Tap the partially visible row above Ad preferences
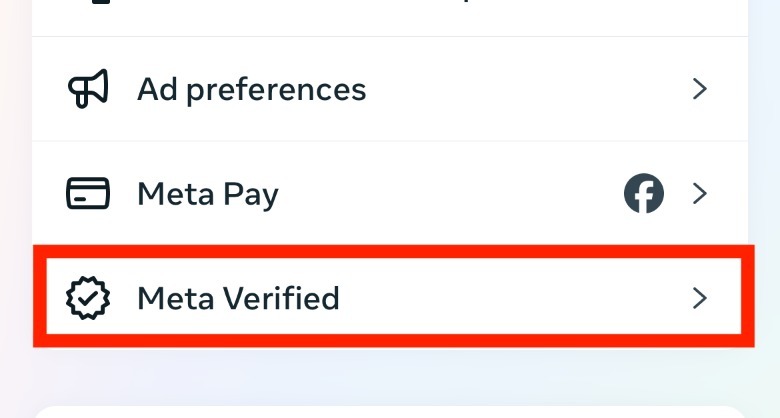 (x=390, y=15)
